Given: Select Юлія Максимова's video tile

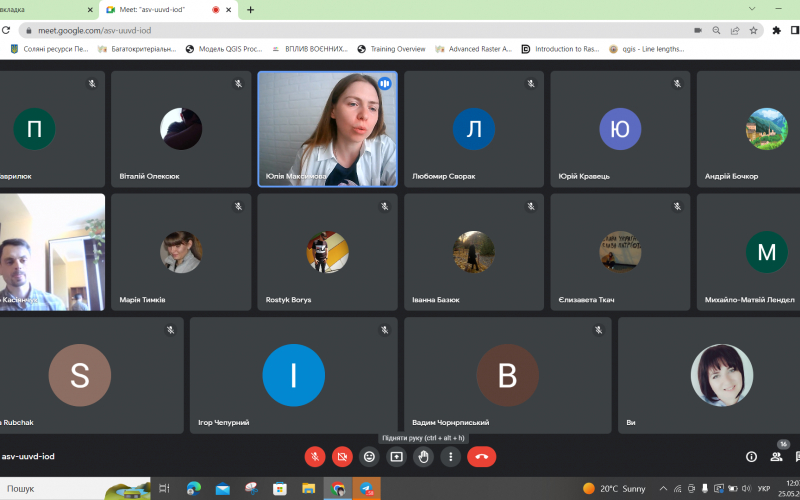Looking at the screenshot, I should coord(327,128).
